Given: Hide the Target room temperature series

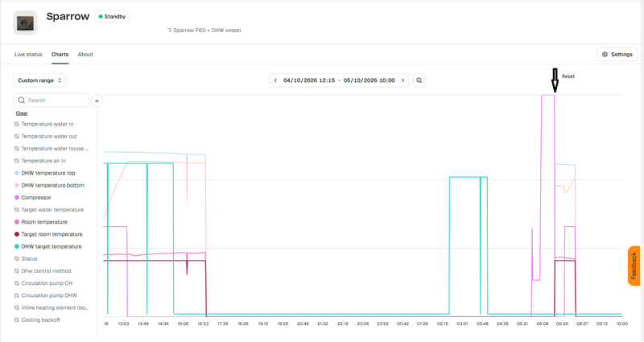Looking at the screenshot, I should point(48,234).
